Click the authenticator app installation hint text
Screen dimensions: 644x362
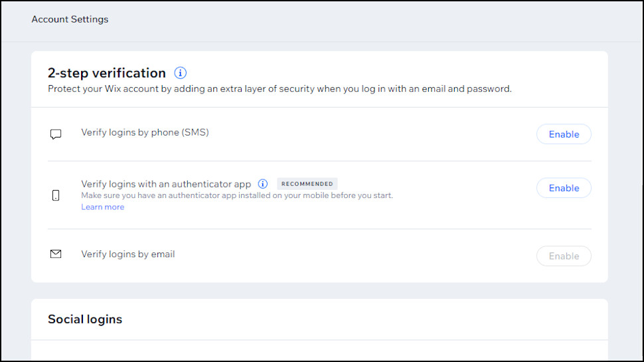pyautogui.click(x=237, y=196)
